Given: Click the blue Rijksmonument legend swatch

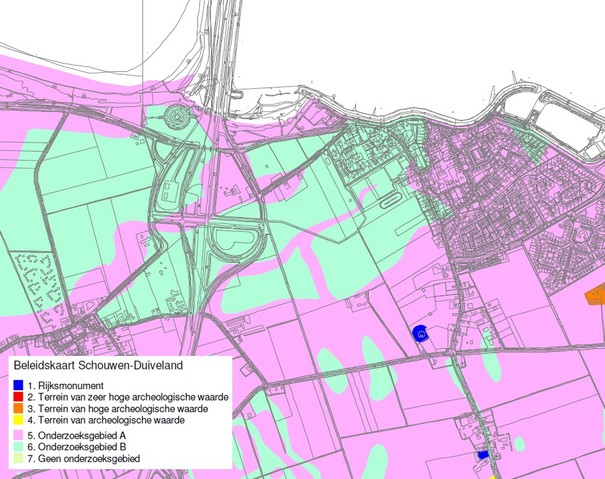Looking at the screenshot, I should [x=18, y=385].
